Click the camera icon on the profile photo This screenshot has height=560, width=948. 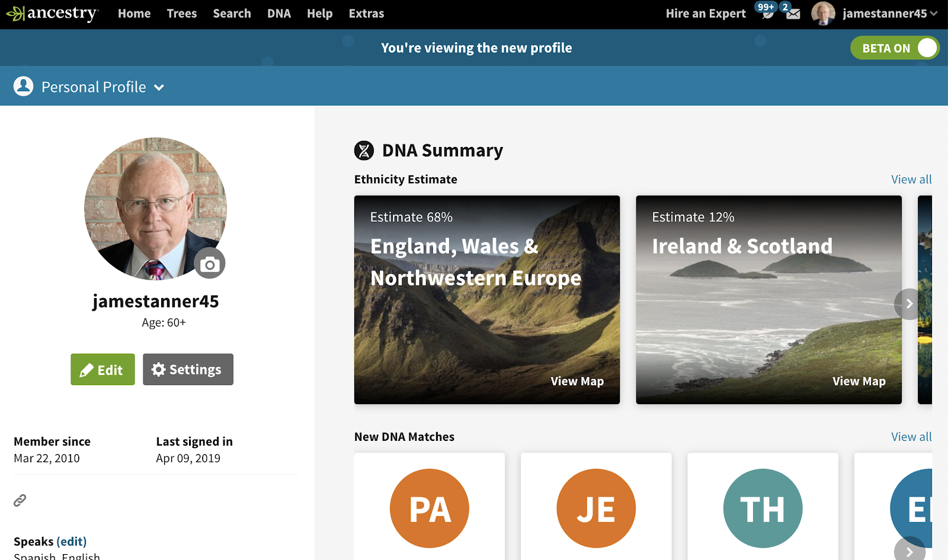pos(210,263)
